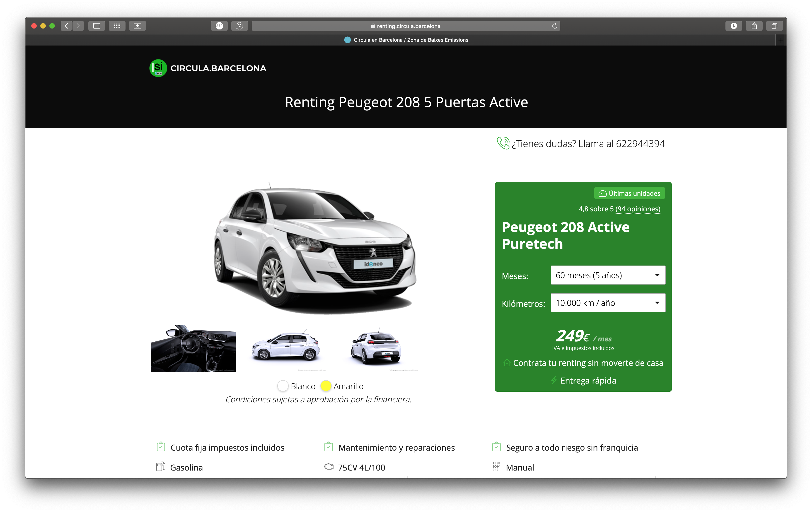The image size is (812, 512).
Task: Show the bookmarks star button
Action: [138, 26]
